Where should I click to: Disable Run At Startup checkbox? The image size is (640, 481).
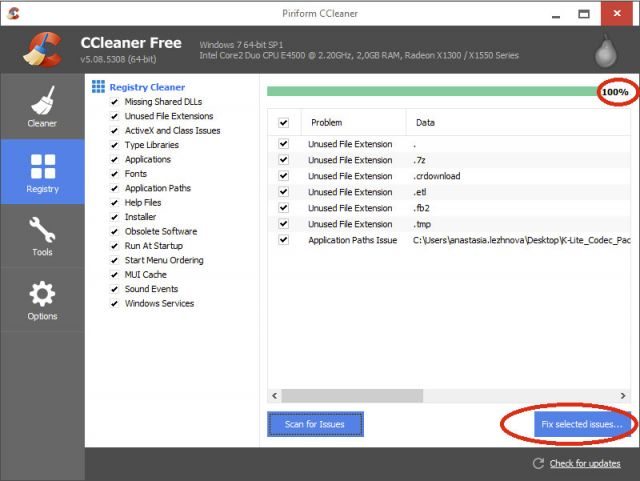pos(115,246)
